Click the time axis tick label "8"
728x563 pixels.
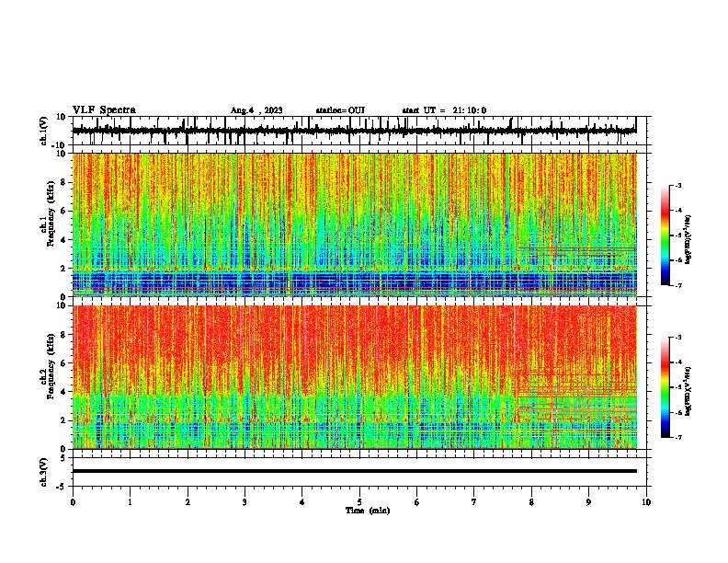tap(531, 502)
